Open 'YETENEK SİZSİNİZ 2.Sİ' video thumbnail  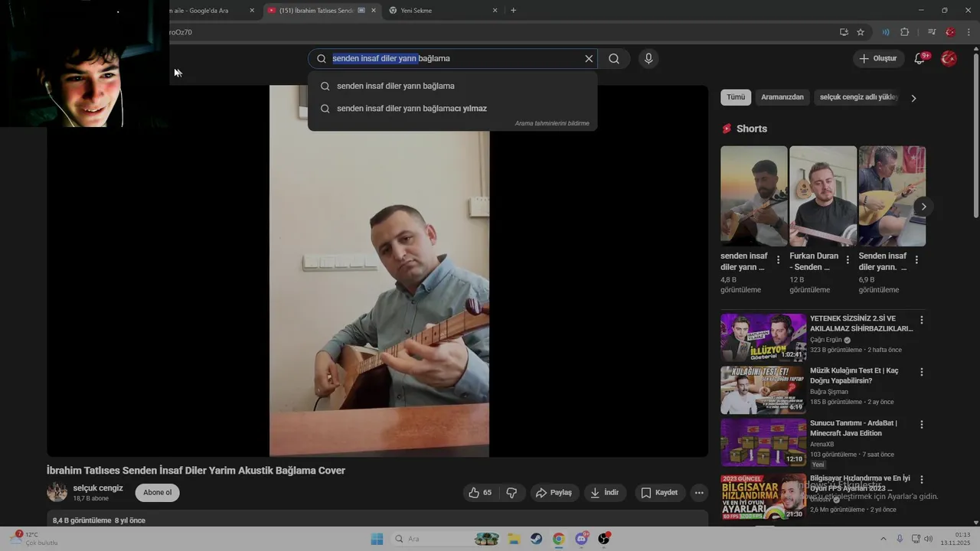point(763,337)
